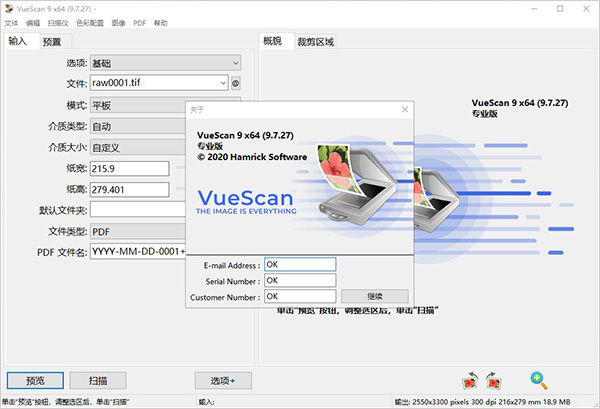This screenshot has height=409, width=600.
Task: Click the 输入: status bar entry
Action: pos(207,402)
